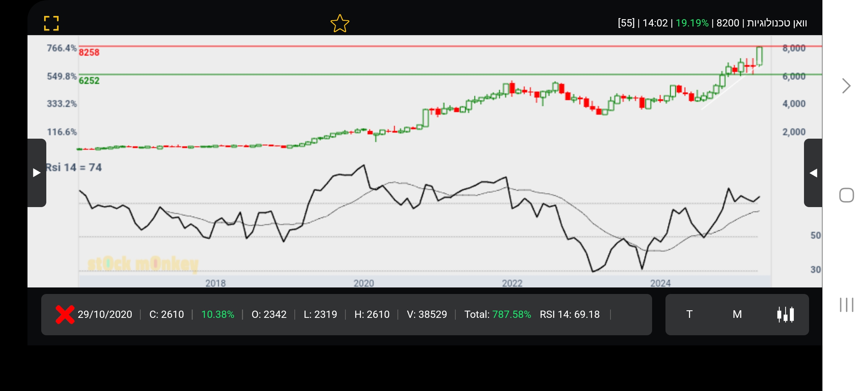The image size is (868, 391).
Task: Click the 8258 red resistance line label
Action: (x=89, y=52)
